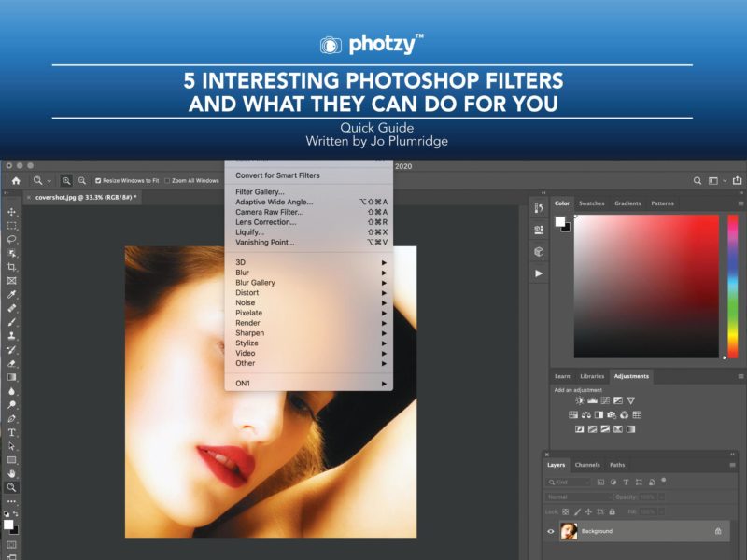Enable Zoom All Windows checkbox

click(x=166, y=180)
